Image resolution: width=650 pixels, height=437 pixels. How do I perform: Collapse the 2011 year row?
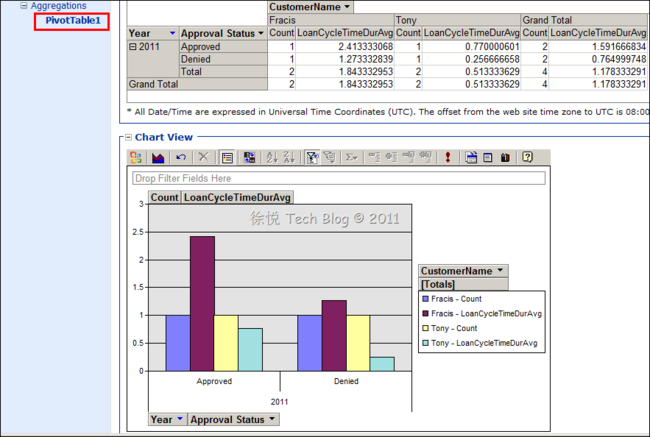[x=133, y=46]
